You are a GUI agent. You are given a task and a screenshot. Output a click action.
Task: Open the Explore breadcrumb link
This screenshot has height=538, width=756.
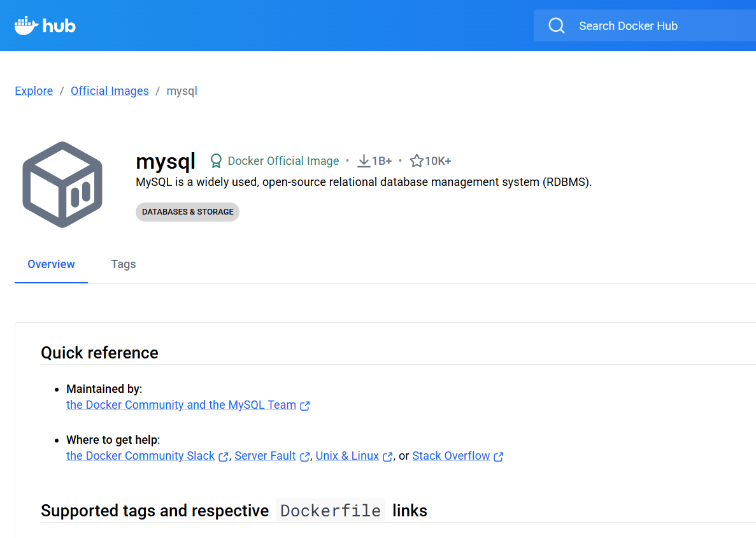34,91
